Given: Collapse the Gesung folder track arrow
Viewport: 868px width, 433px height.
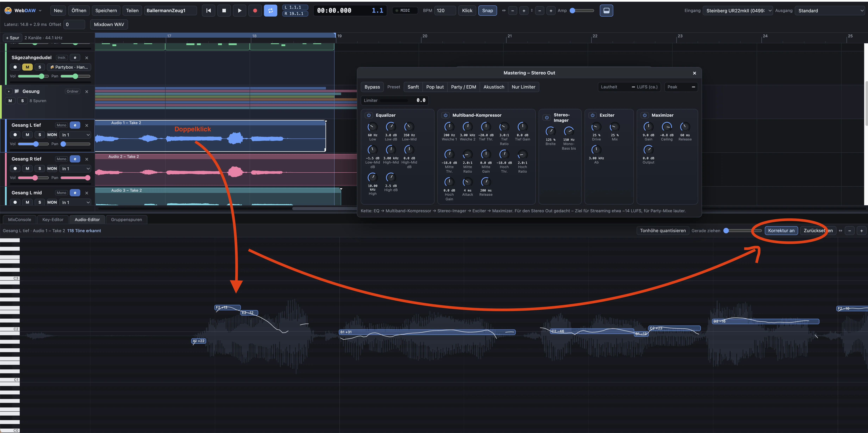Looking at the screenshot, I should (x=9, y=91).
